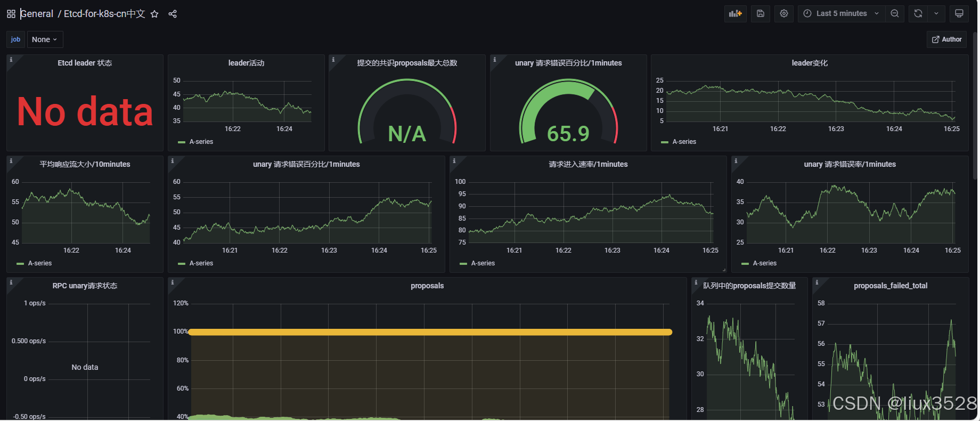The image size is (980, 421).
Task: Toggle A-series legend in 平均响应流大小 panel
Action: (40, 263)
